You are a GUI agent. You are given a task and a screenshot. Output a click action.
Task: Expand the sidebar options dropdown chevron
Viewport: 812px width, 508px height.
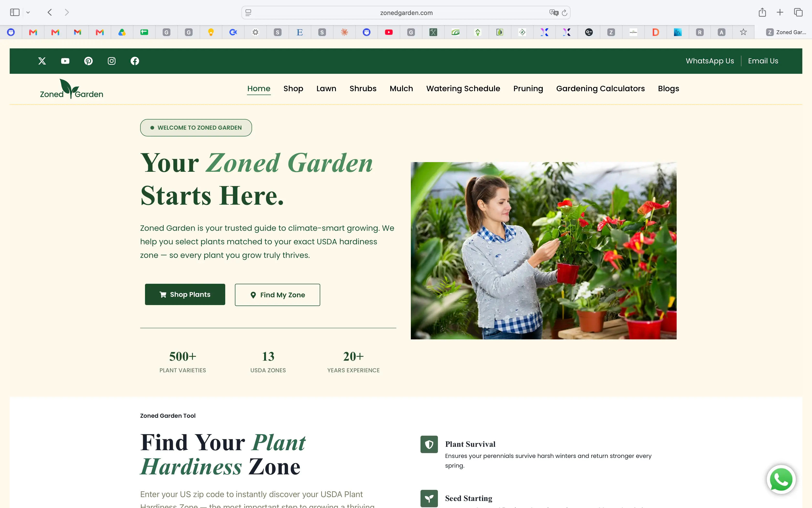tap(28, 12)
